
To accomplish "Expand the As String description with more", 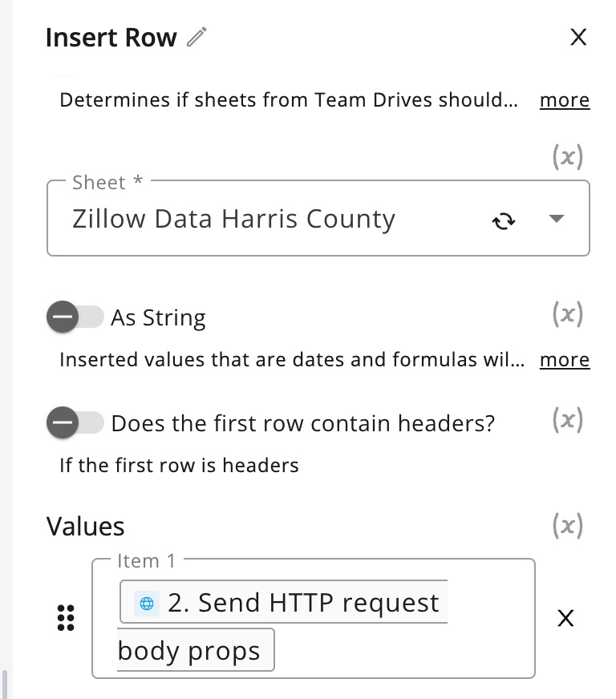I will click(565, 360).
